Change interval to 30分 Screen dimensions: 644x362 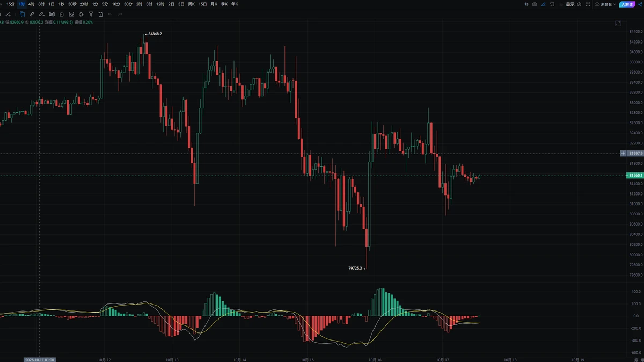point(128,4)
